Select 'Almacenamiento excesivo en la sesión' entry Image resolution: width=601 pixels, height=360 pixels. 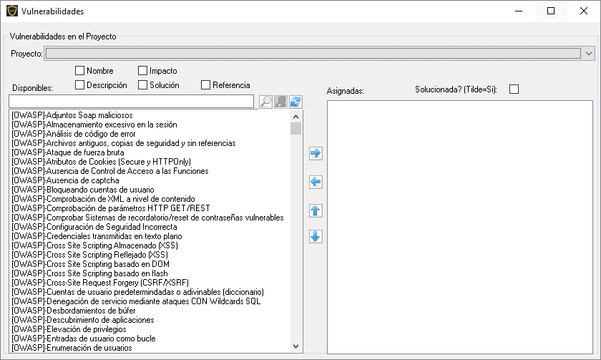pyautogui.click(x=94, y=125)
